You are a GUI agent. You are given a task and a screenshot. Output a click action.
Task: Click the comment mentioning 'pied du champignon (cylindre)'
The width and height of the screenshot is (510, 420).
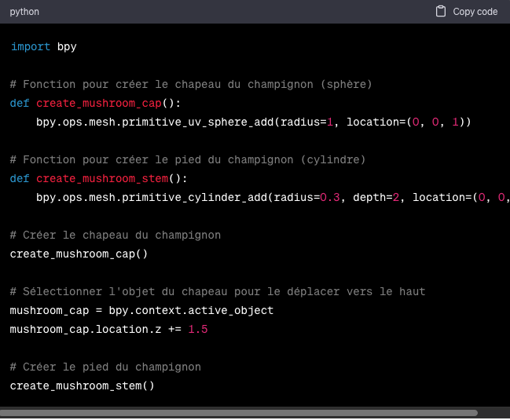tap(188, 160)
